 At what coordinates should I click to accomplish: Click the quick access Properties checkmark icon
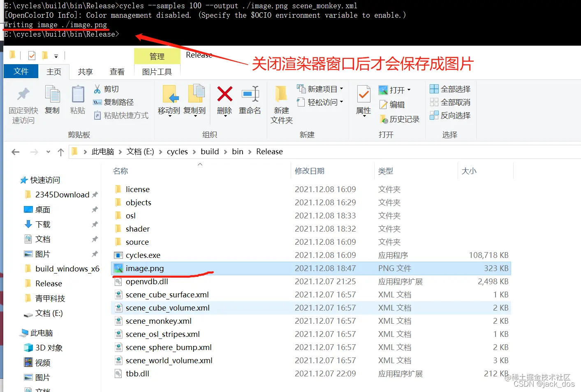pos(32,56)
